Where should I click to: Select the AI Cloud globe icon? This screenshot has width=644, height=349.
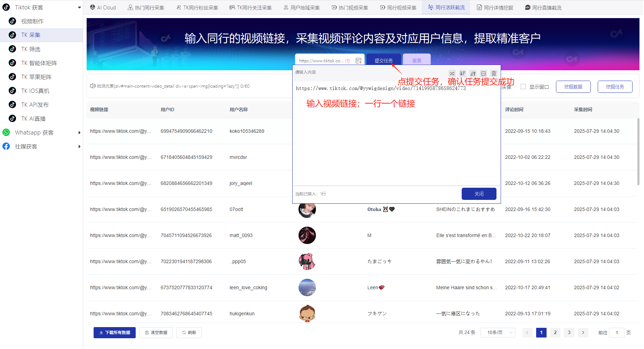92,7
